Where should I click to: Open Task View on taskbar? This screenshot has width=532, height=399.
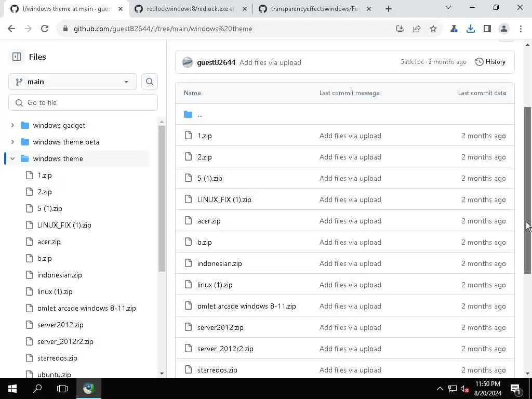click(62, 389)
